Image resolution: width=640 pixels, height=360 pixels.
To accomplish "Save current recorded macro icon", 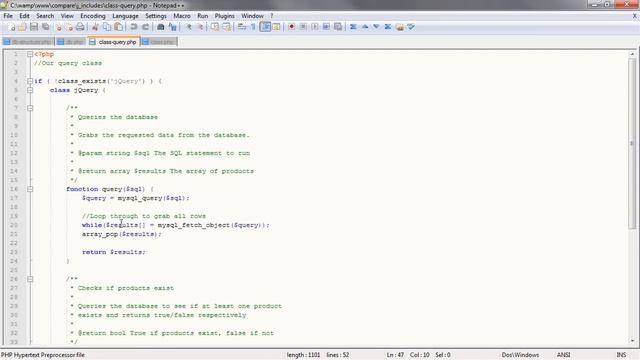I will tap(338, 27).
